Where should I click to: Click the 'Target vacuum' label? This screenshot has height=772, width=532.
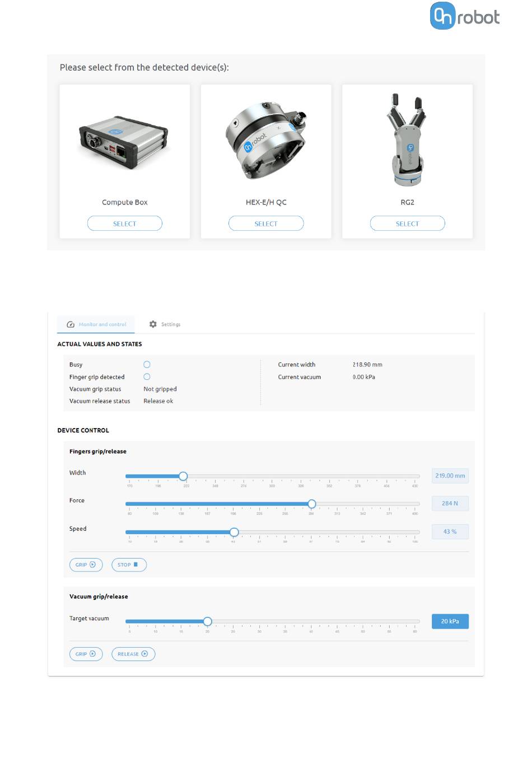tap(90, 618)
